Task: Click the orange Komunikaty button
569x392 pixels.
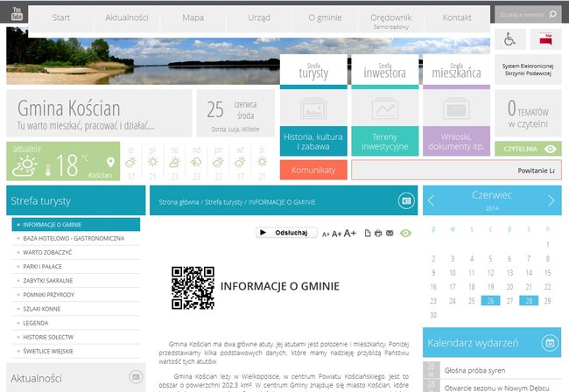Action: coord(313,170)
